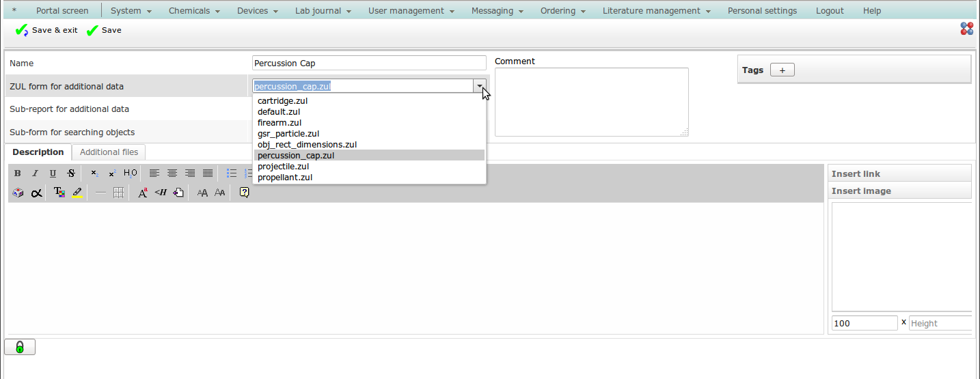Click the green padlock lock button
This screenshot has height=379, width=980.
pos(20,347)
